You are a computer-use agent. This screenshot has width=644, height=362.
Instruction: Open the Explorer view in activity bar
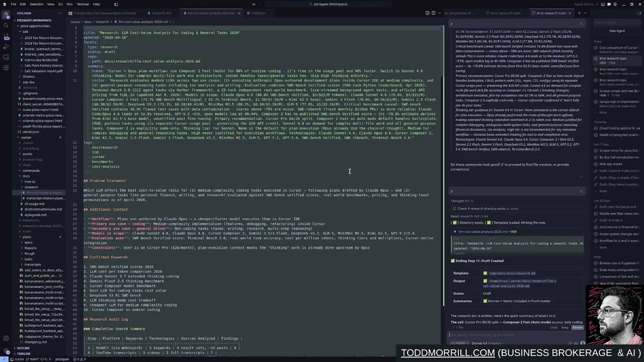pyautogui.click(x=7, y=15)
